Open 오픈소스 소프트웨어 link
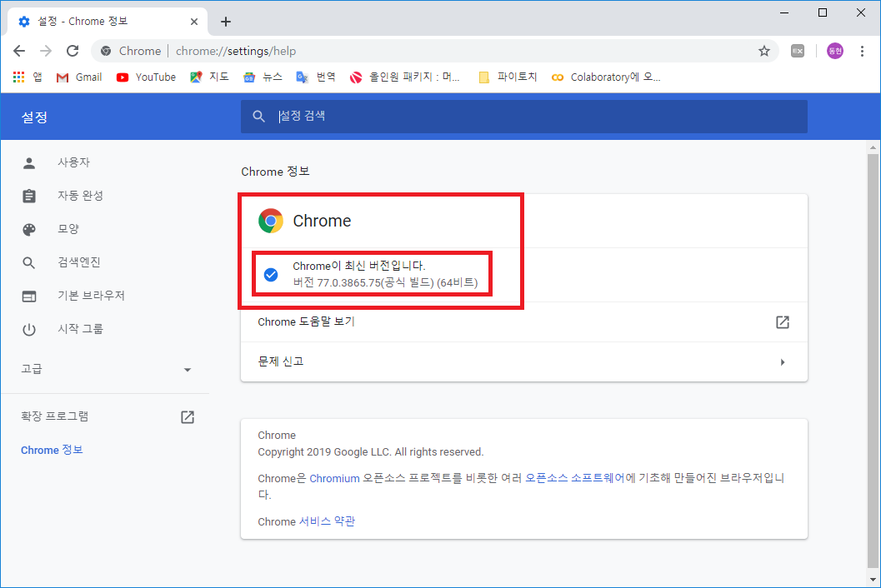The height and width of the screenshot is (588, 881). 574,478
